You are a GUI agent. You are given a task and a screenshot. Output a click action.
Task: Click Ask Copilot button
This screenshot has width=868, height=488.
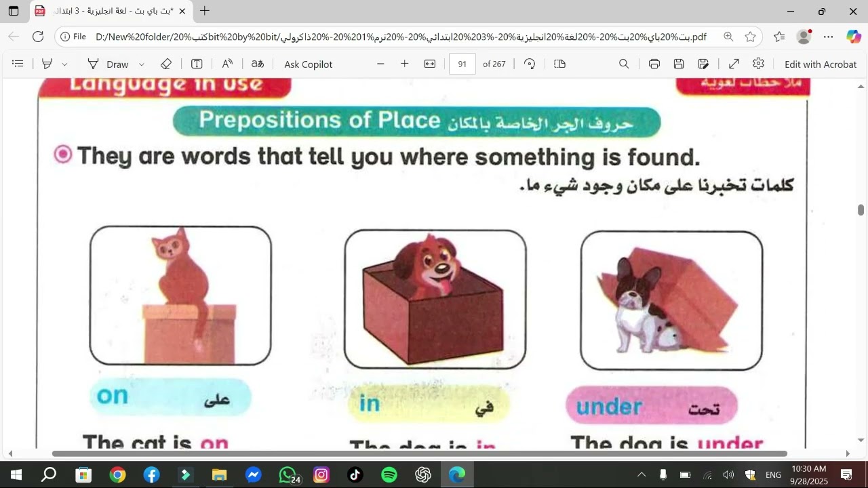click(309, 64)
